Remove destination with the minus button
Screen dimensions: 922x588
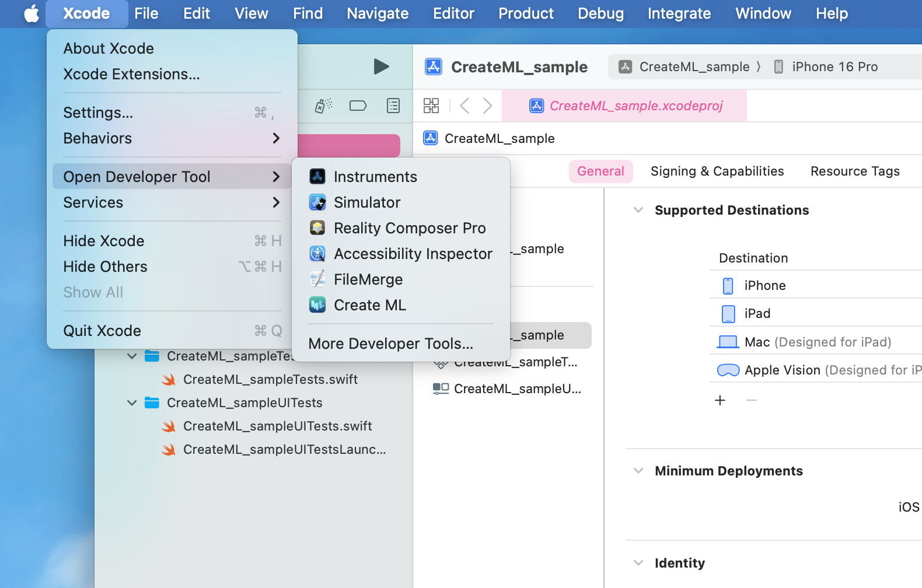752,400
